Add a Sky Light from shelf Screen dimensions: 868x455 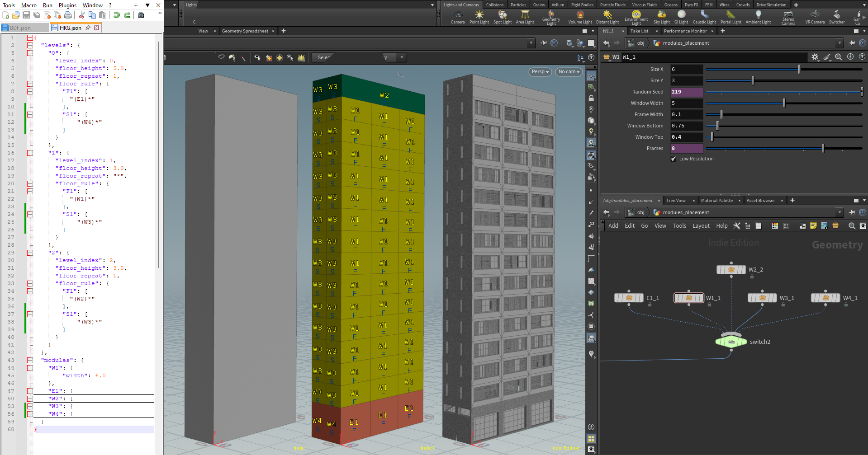661,17
